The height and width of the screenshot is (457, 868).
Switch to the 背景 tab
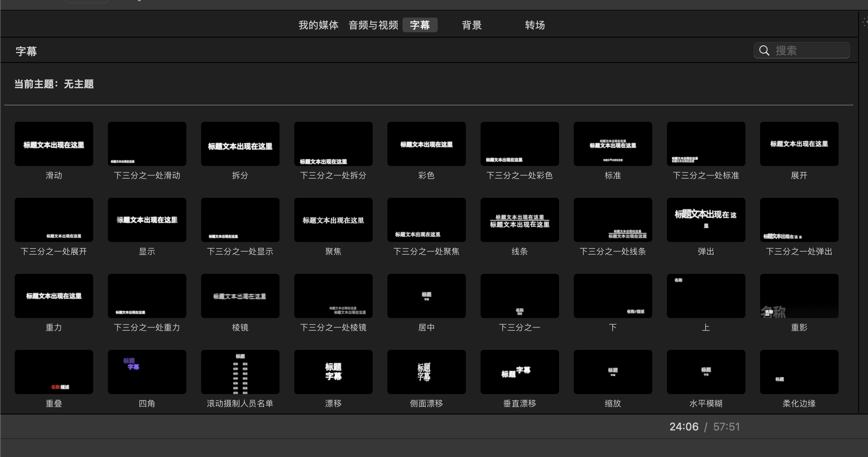472,25
